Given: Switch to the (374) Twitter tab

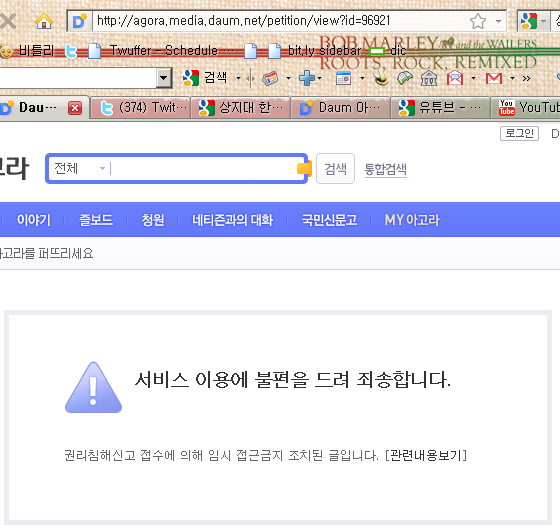Looking at the screenshot, I should tap(140, 108).
